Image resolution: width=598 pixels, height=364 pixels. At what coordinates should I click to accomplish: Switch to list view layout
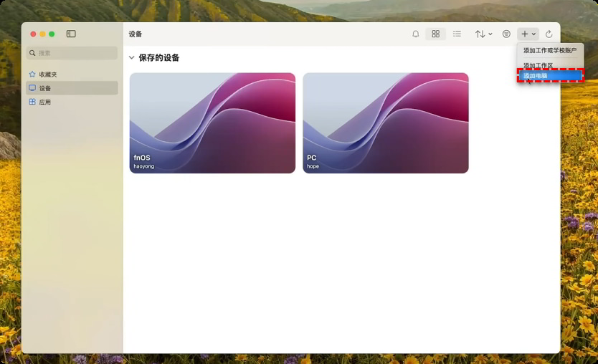[457, 34]
